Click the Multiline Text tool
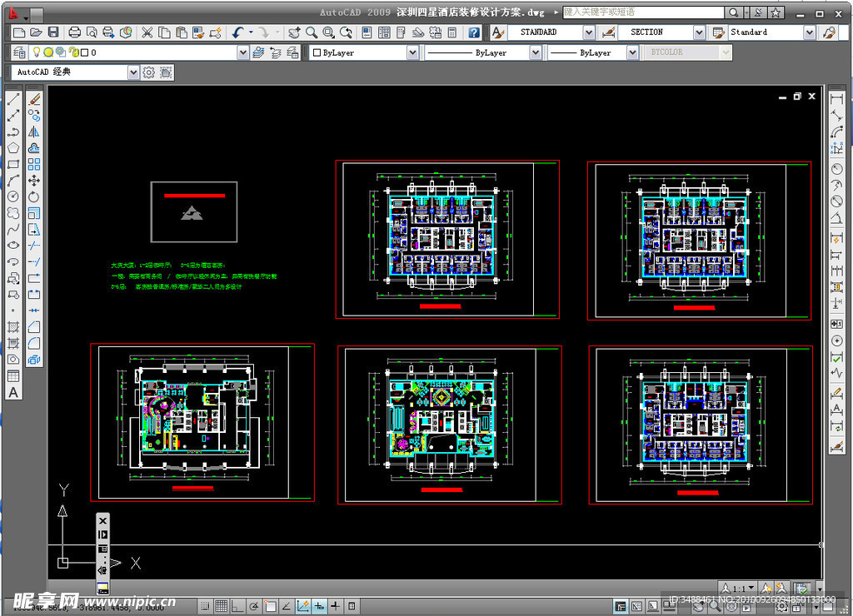This screenshot has height=616, width=853. pos(13,392)
